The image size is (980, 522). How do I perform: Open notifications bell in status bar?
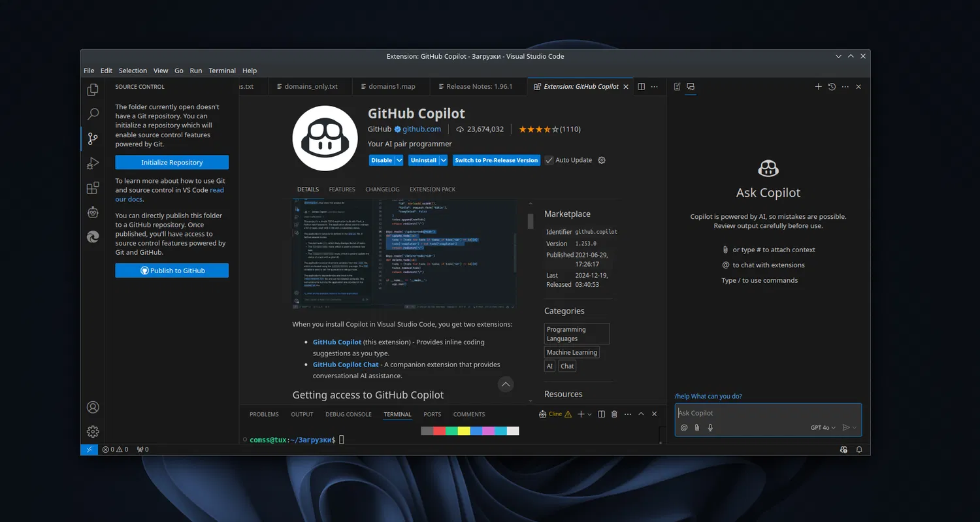click(859, 449)
